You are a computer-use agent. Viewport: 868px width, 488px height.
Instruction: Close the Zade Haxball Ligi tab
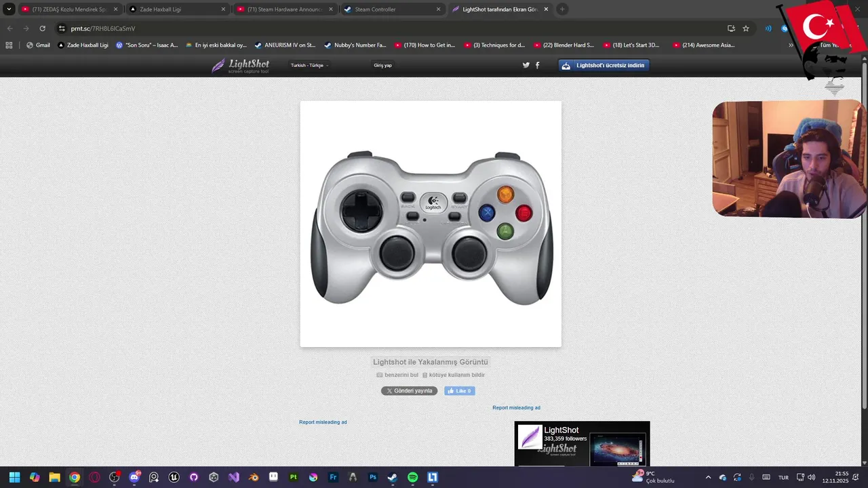point(223,9)
